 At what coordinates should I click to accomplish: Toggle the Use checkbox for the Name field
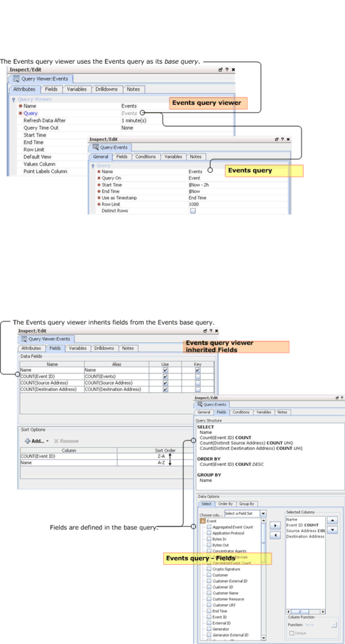point(165,370)
